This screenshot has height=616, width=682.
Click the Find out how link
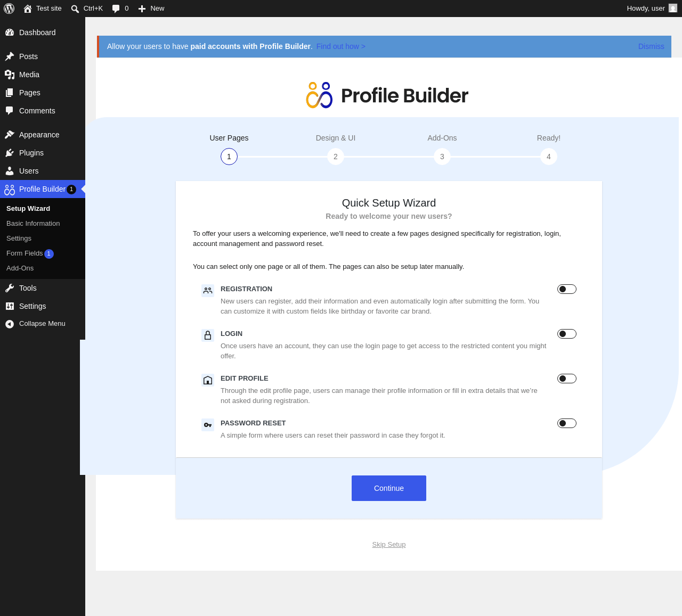[341, 46]
